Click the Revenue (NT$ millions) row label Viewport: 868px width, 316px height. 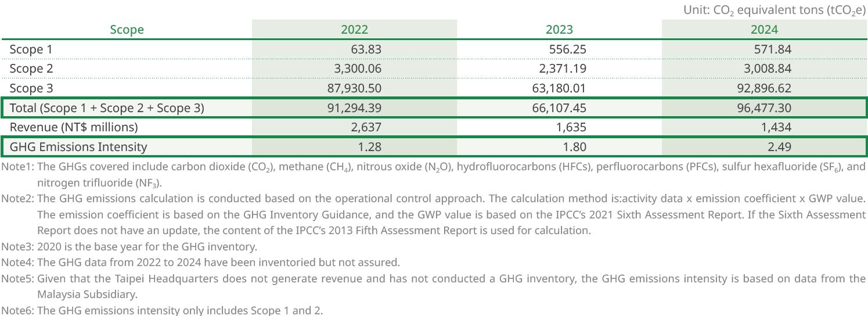point(74,127)
